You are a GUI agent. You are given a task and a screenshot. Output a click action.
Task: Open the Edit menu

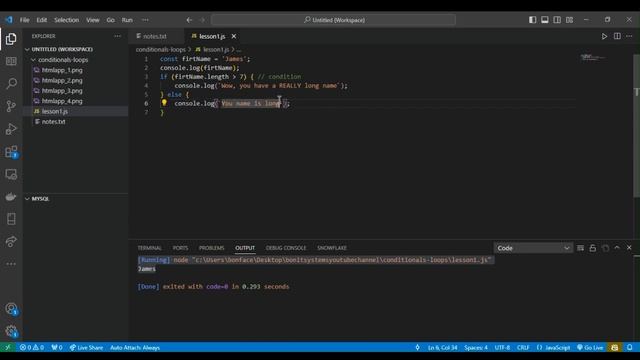(x=42, y=20)
